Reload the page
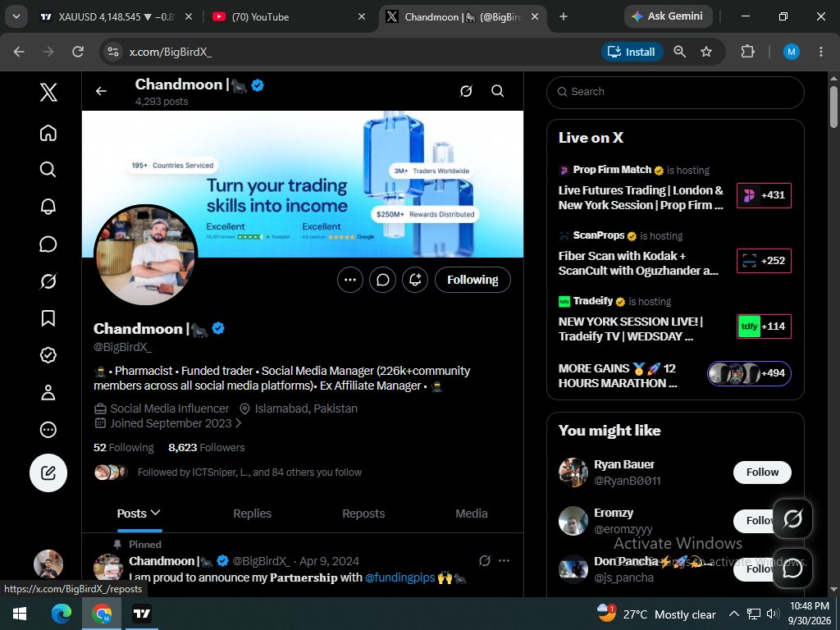Viewport: 840px width, 630px height. (78, 52)
